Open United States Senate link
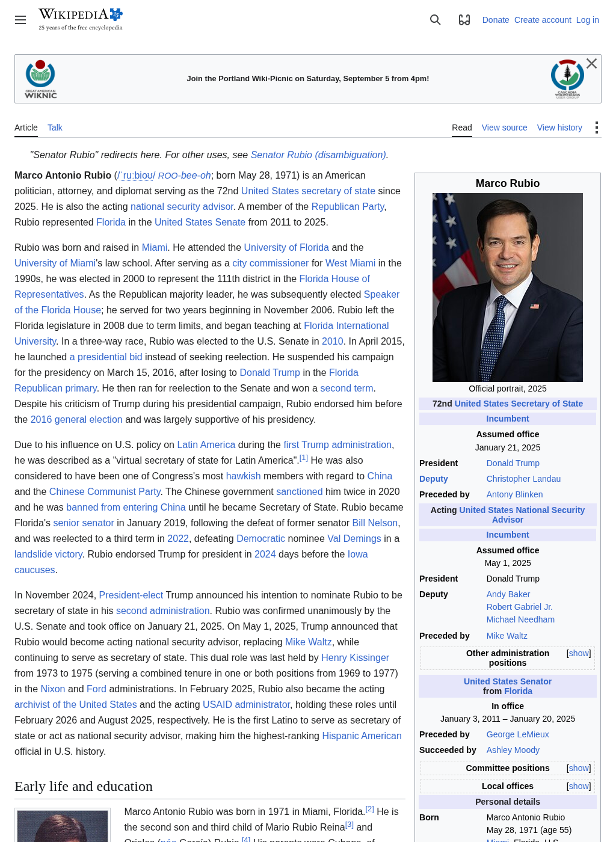 tap(200, 222)
